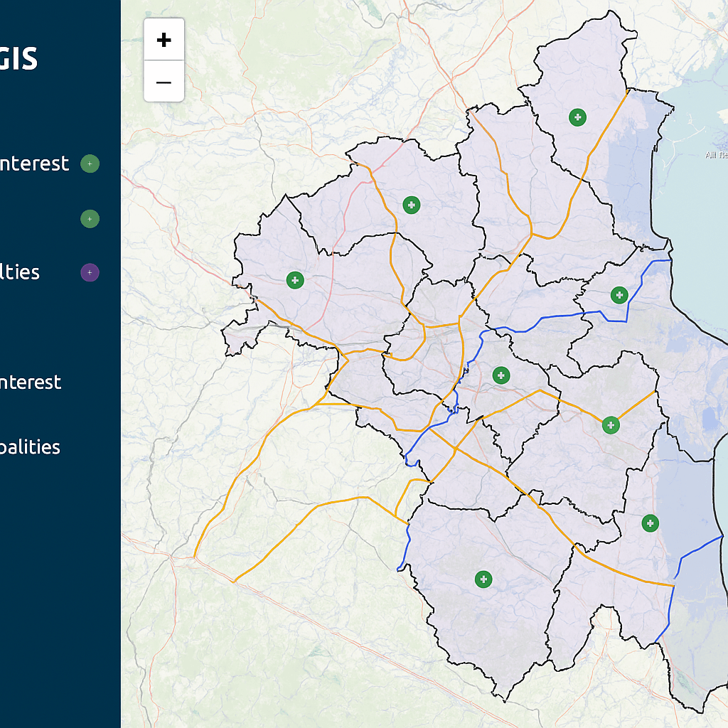Zoom in on the map
Viewport: 728px width, 728px height.
pyautogui.click(x=164, y=40)
